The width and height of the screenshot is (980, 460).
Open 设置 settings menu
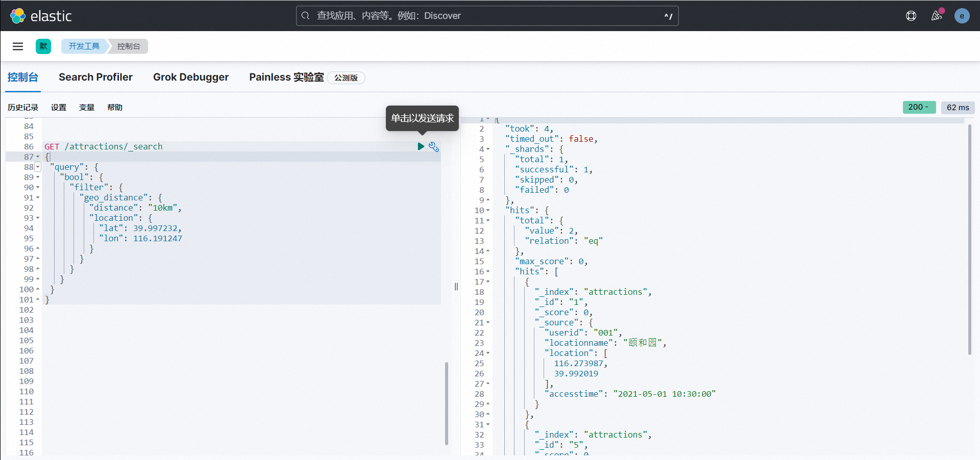(x=59, y=108)
